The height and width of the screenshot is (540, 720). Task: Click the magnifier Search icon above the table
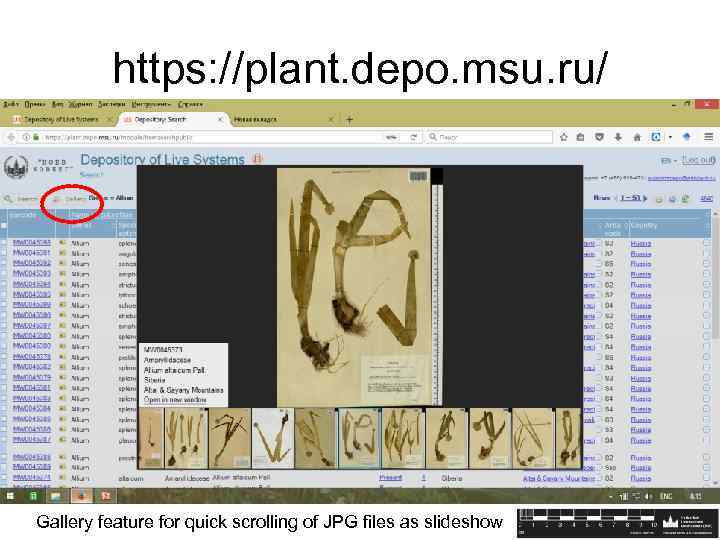[x=8, y=199]
